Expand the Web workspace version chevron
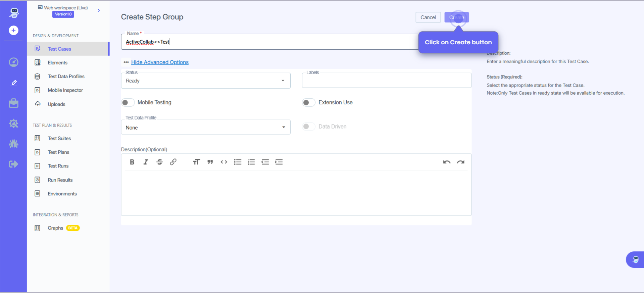 click(x=99, y=10)
